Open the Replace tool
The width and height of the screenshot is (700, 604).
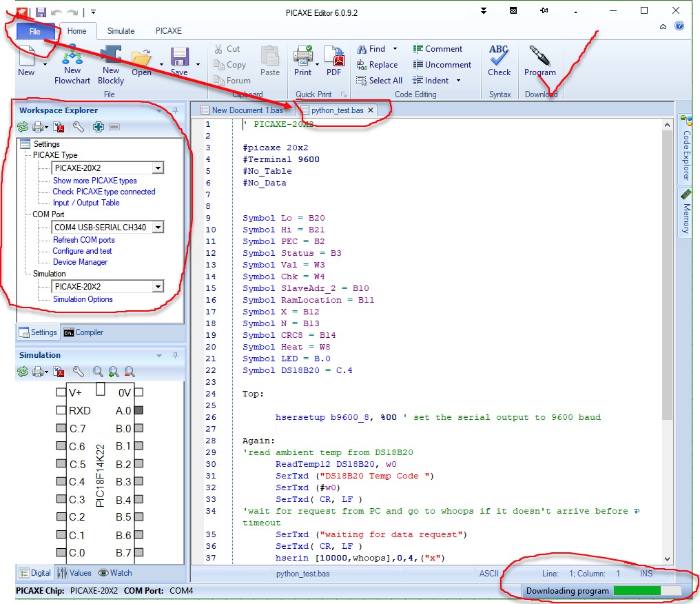pos(378,65)
